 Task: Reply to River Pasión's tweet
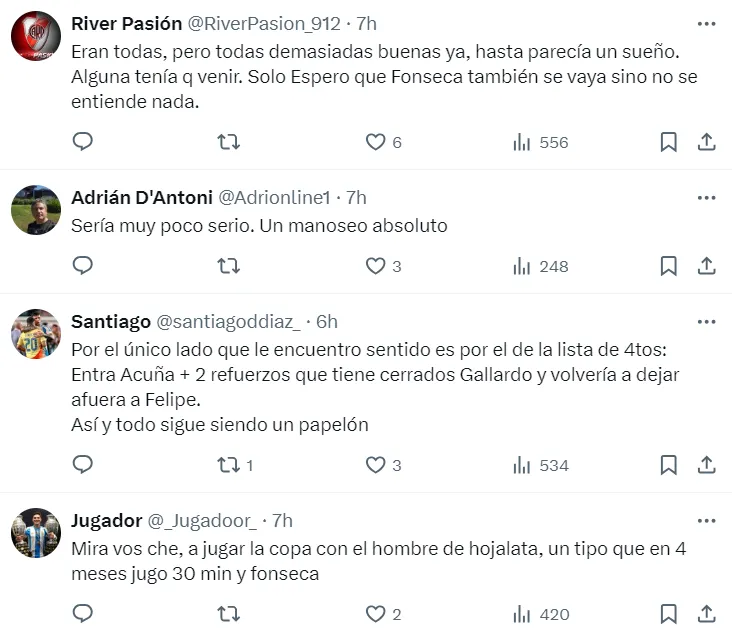point(83,142)
